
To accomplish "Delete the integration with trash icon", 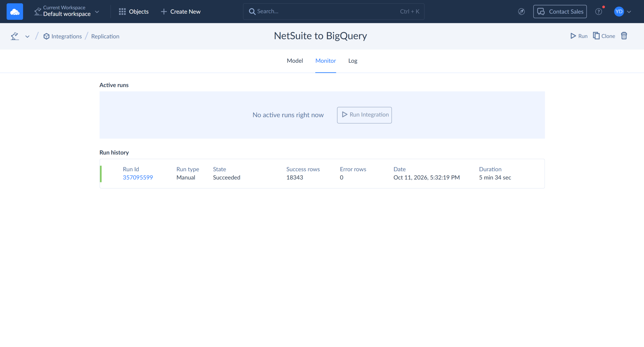I will pyautogui.click(x=624, y=36).
